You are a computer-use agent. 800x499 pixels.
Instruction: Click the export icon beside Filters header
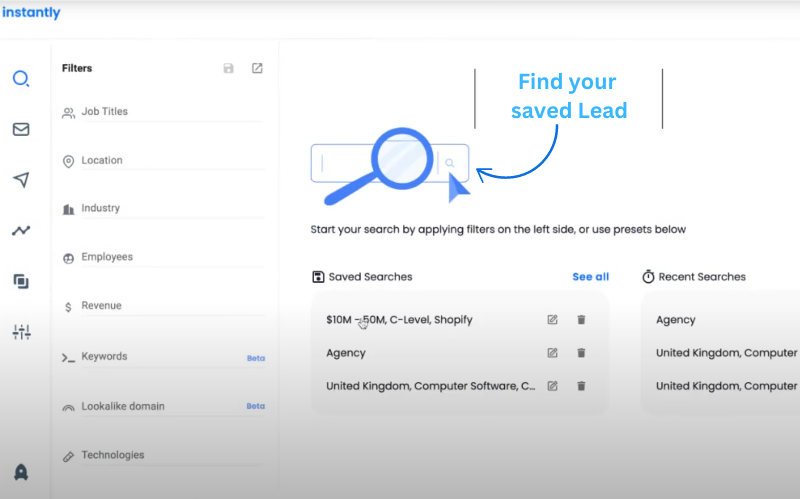(257, 68)
